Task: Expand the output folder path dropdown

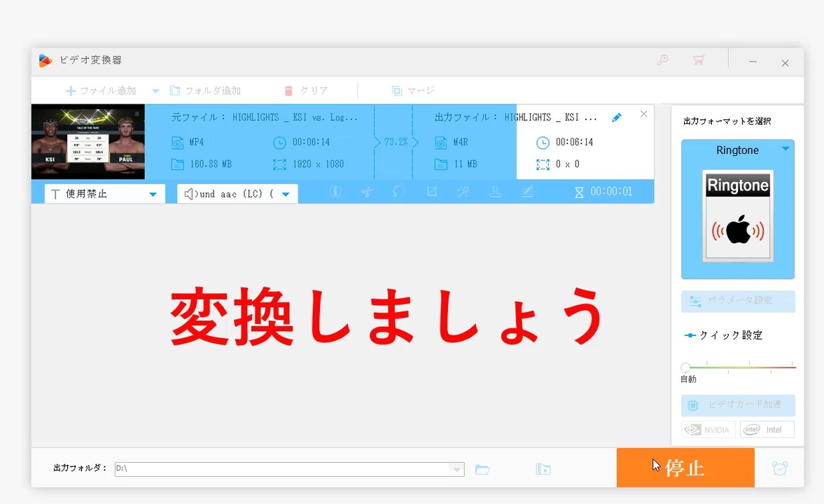Action: 456,469
